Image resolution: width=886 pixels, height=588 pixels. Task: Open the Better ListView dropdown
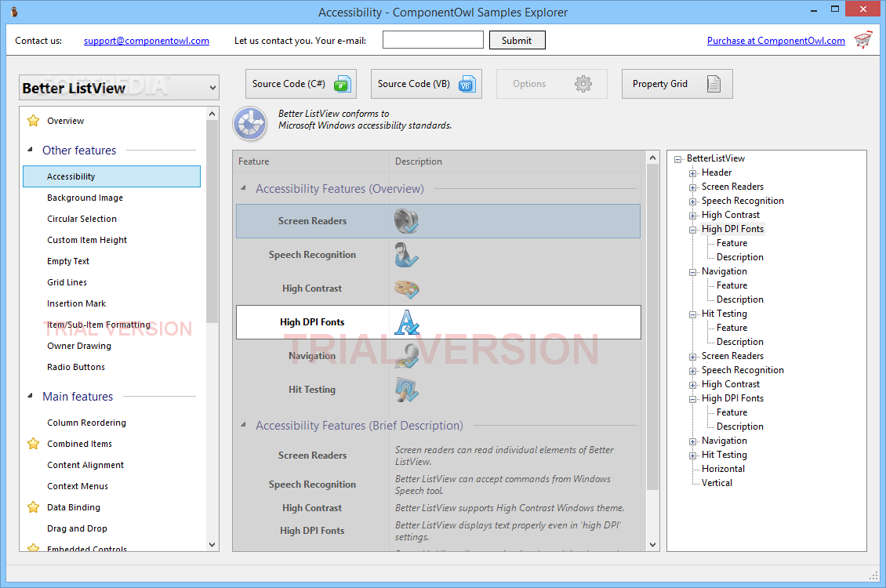tap(119, 88)
